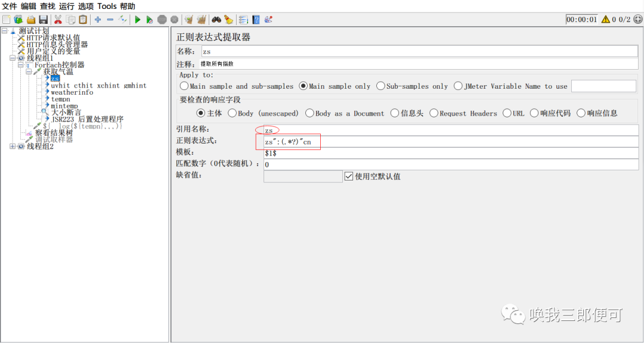The image size is (644, 343).
Task: Select the weatherinfo extractor in the tree
Action: 72,92
